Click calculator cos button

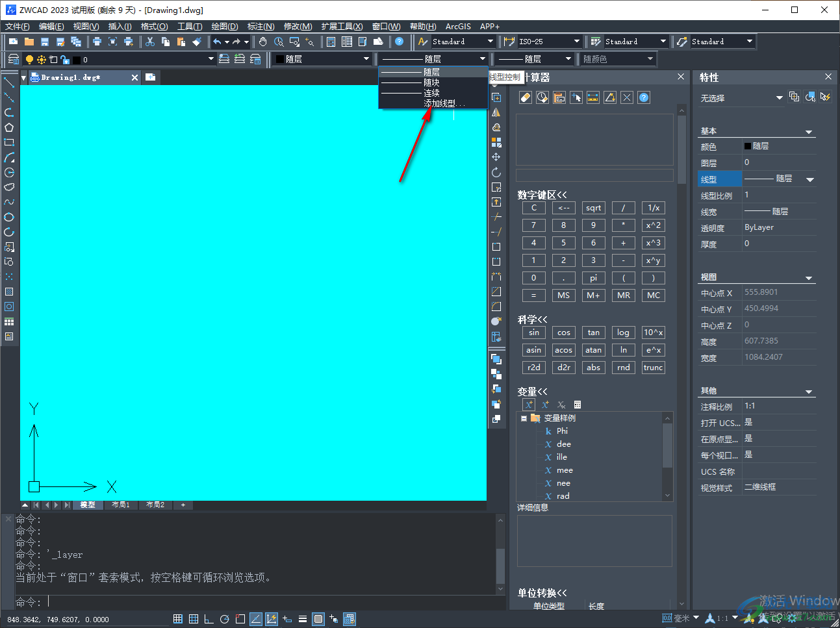[x=563, y=333]
